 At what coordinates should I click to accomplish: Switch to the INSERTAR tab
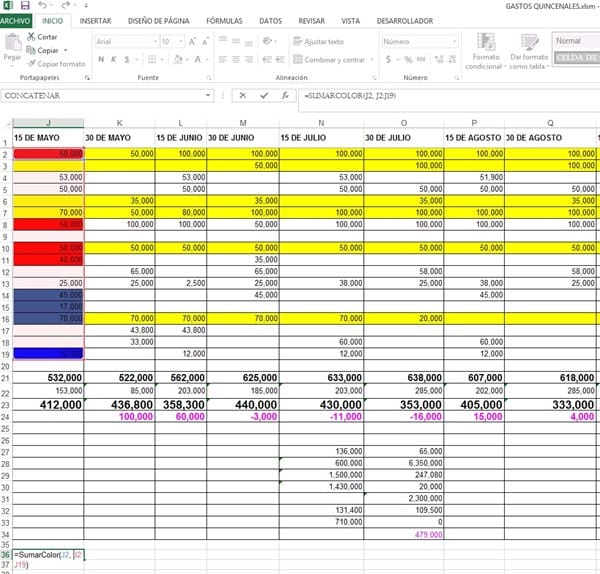(95, 21)
